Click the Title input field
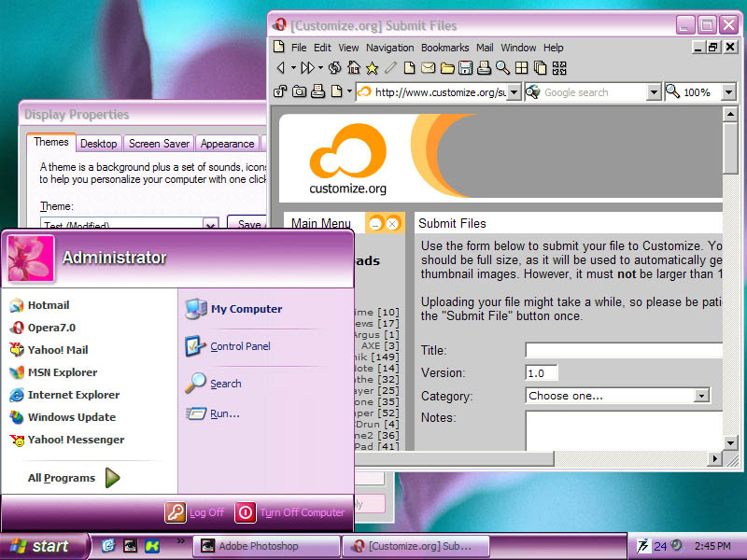Image resolution: width=747 pixels, height=560 pixels. click(x=624, y=350)
